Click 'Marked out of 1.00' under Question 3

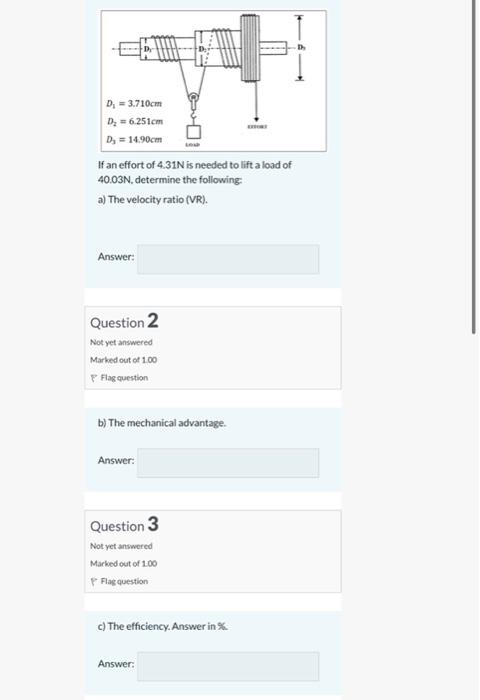[124, 563]
